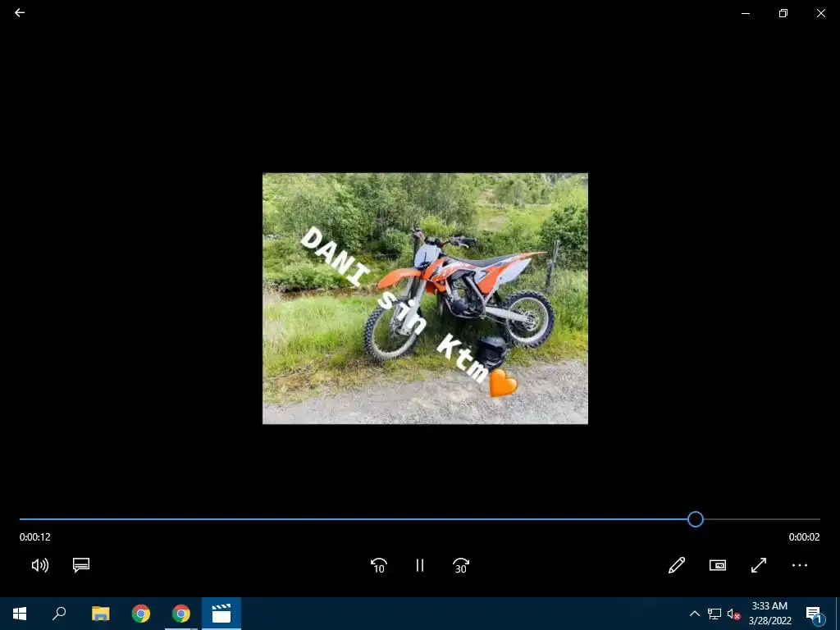
Task: Click the Movies & TV taskbar icon
Action: 221,614
